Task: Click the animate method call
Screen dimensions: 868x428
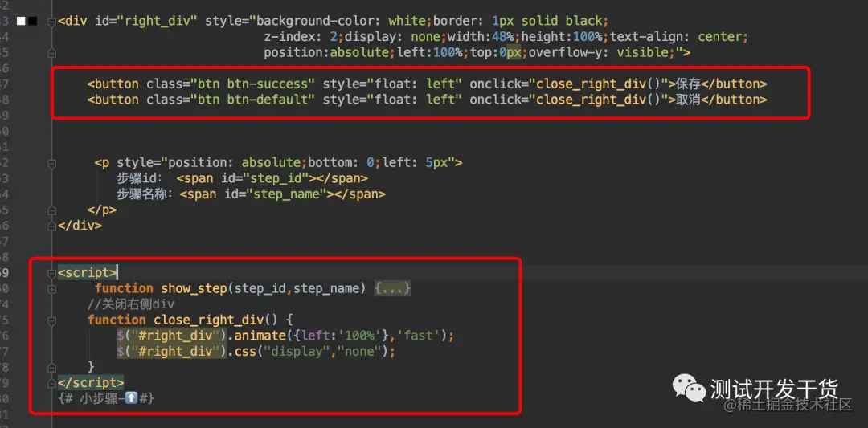Action: point(260,336)
